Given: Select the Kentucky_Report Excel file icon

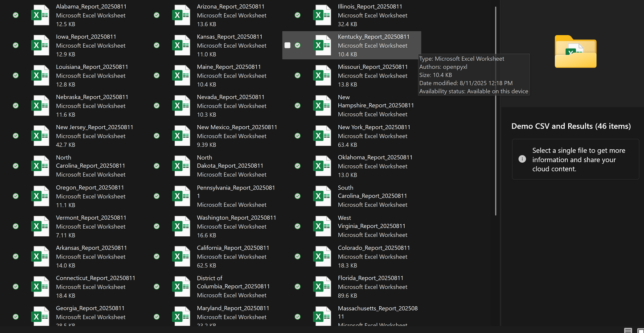Looking at the screenshot, I should click(x=322, y=45).
